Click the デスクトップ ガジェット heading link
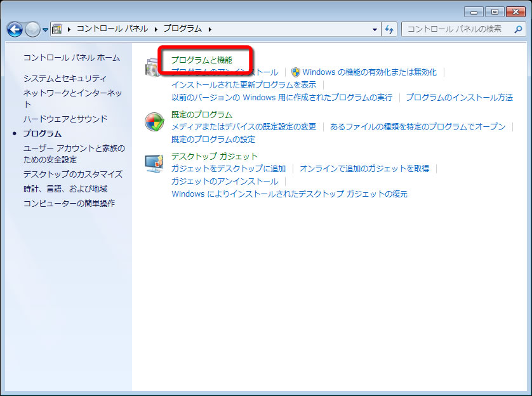This screenshot has height=396, width=532. pos(215,156)
